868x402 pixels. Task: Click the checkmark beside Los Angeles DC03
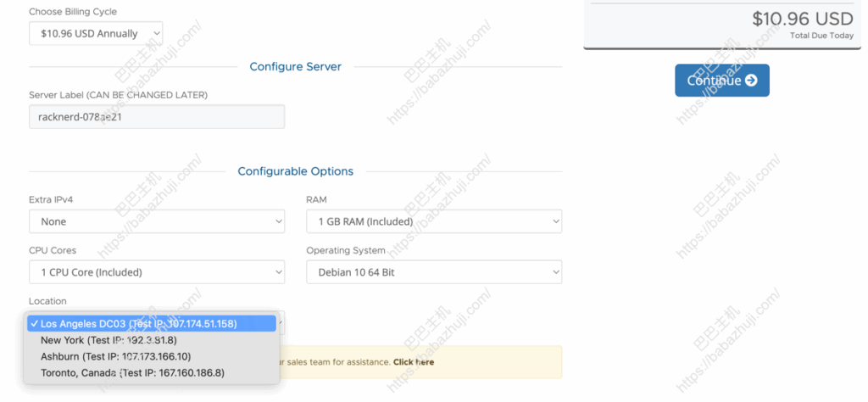coord(33,324)
